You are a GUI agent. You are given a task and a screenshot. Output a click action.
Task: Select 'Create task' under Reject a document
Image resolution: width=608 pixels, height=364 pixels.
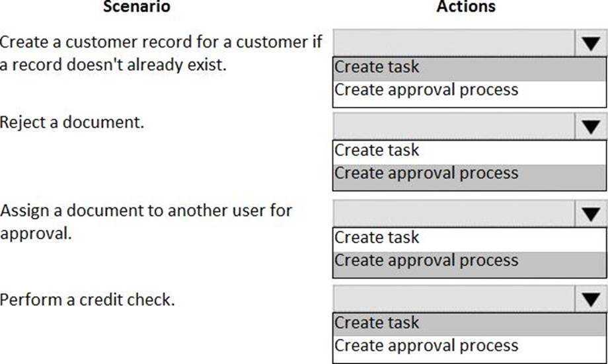click(377, 151)
